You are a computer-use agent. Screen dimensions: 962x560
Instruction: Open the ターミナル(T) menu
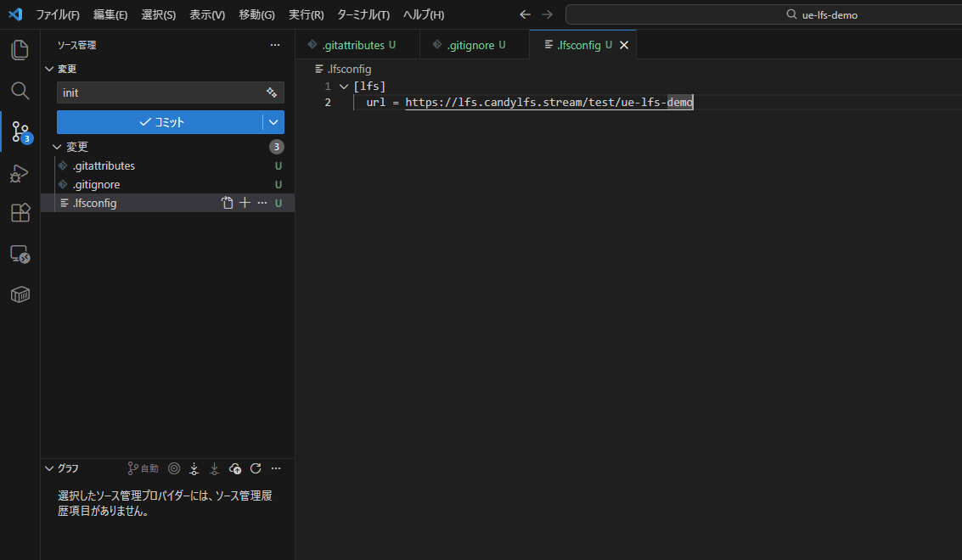[x=363, y=14]
